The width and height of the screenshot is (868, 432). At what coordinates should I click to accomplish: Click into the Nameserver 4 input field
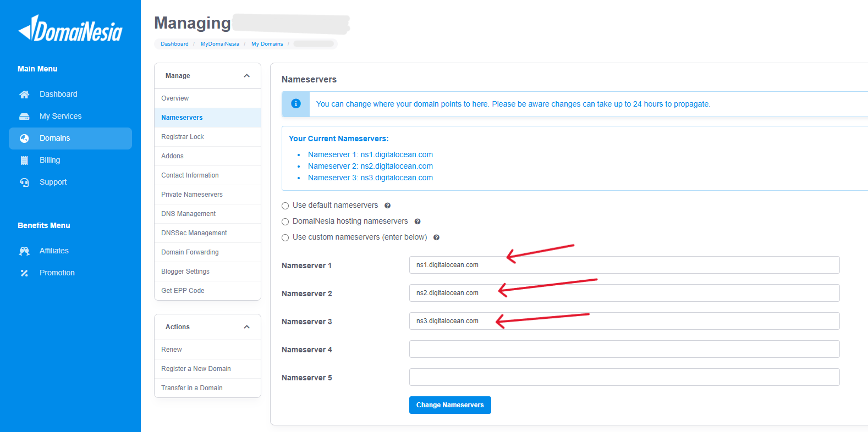(624, 349)
